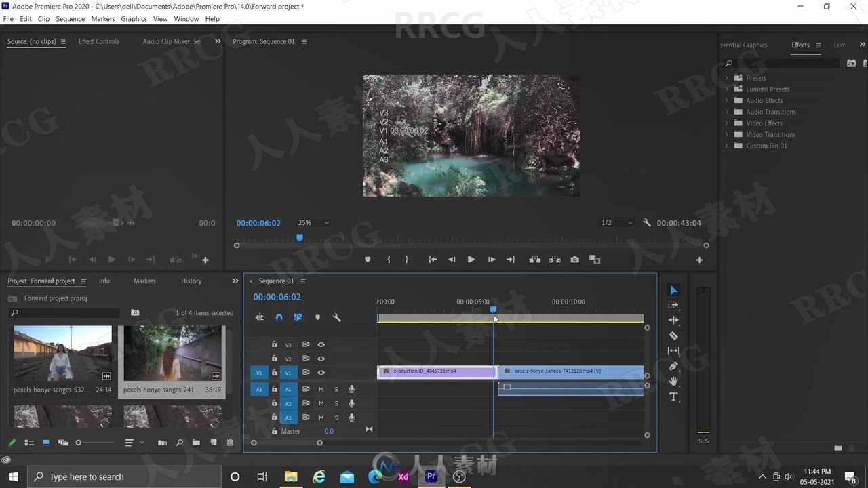Go to In point in Program monitor
This screenshot has width=868, height=488.
[x=432, y=260]
